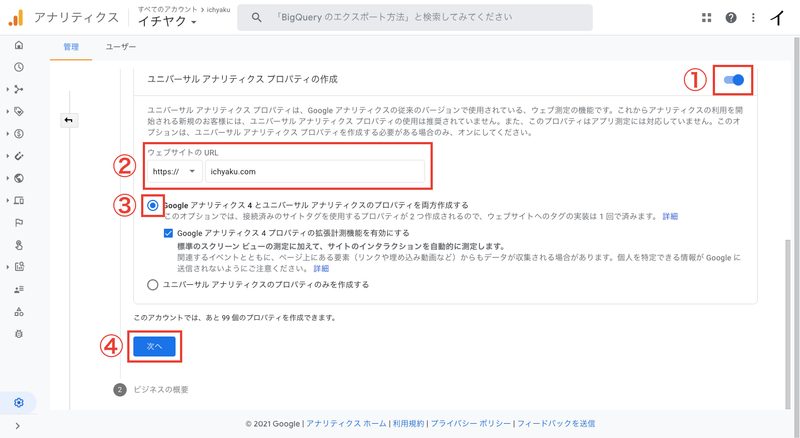Open the イチヤク account selector dropdown

coord(167,21)
